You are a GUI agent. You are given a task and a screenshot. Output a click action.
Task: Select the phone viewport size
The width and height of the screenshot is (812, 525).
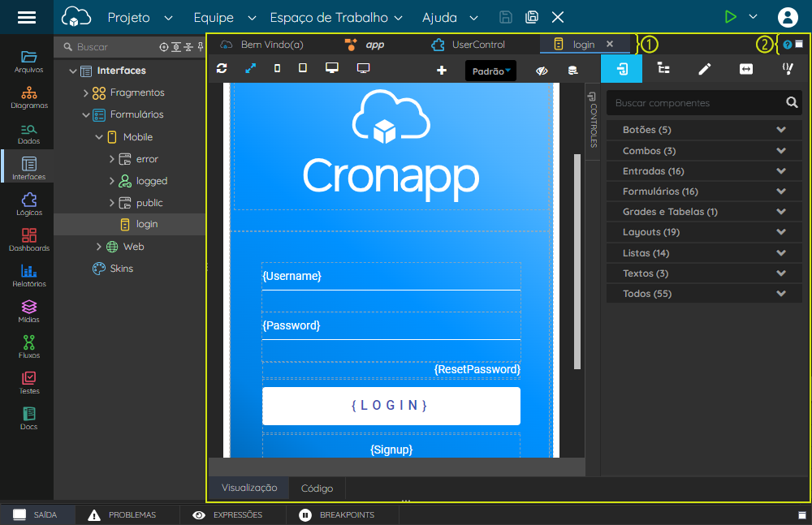pos(278,68)
